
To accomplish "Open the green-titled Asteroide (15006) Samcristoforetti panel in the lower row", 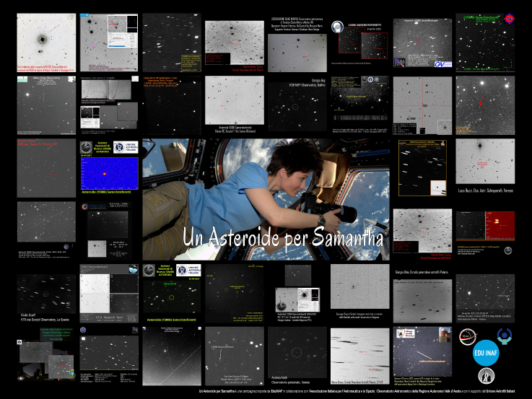I will (x=172, y=296).
